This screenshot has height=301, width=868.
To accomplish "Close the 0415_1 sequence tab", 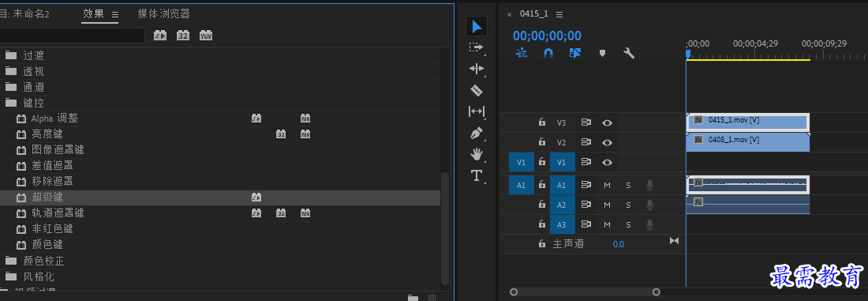I will coord(509,15).
